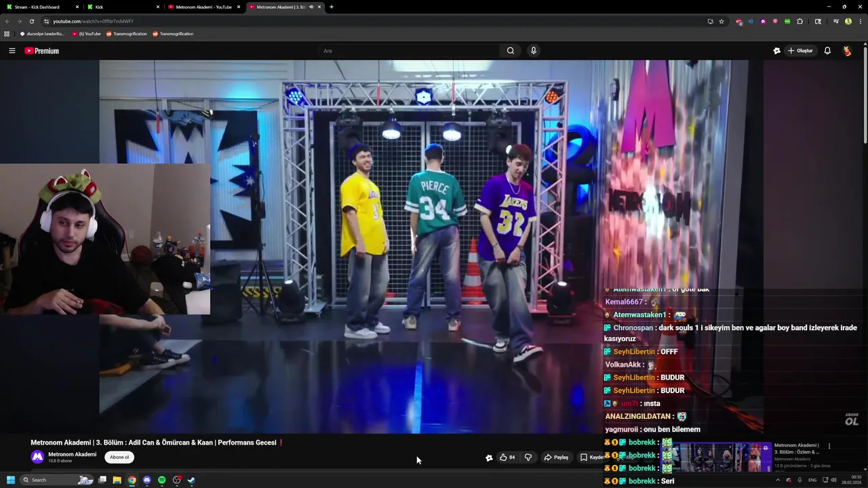Open Metronom Akademi channel name link

click(x=72, y=454)
